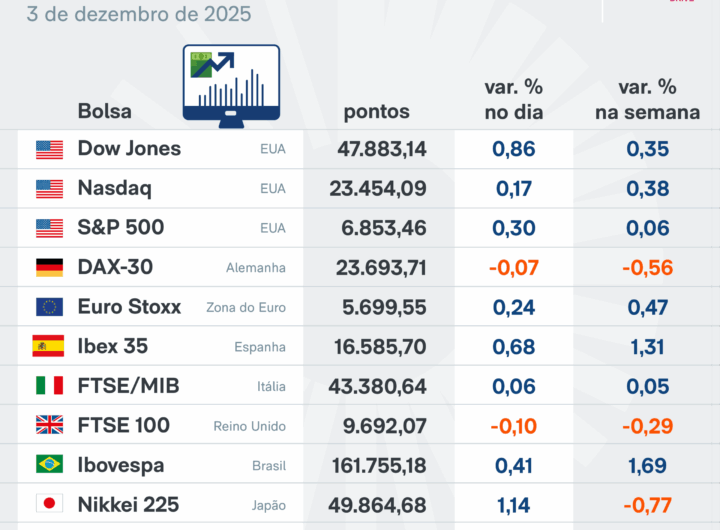Click the Ibex 35 weekly change 1,31

(647, 347)
